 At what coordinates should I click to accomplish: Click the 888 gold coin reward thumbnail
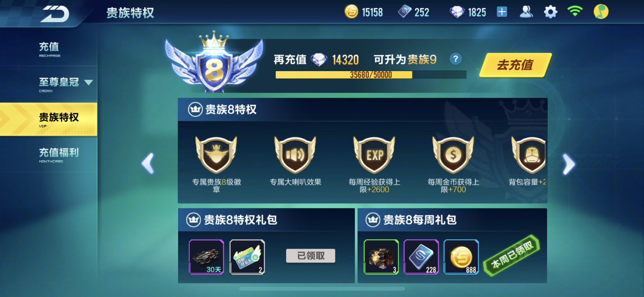coord(461,257)
